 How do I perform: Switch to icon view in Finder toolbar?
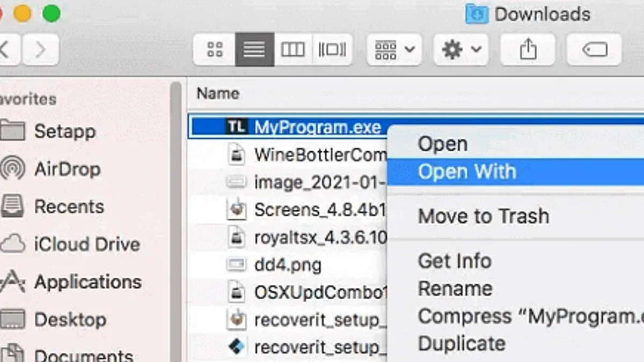coord(215,50)
